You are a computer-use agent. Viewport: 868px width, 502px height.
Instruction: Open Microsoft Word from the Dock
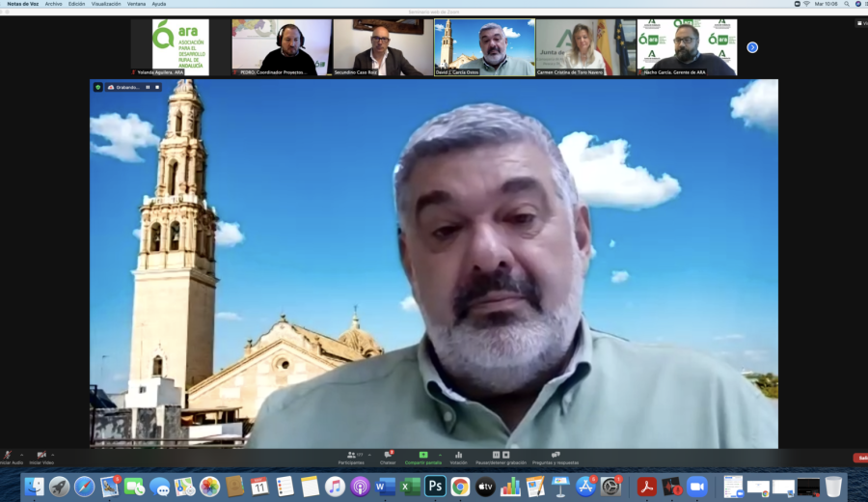click(x=385, y=488)
